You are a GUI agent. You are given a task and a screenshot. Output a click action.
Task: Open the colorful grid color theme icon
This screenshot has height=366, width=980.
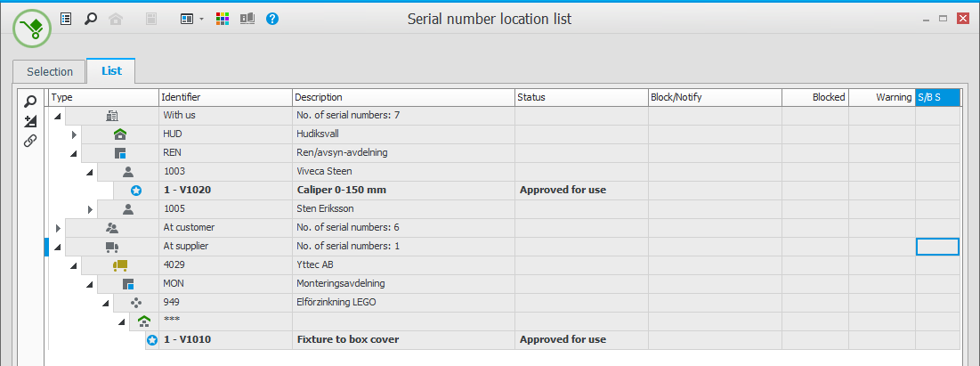click(x=223, y=19)
